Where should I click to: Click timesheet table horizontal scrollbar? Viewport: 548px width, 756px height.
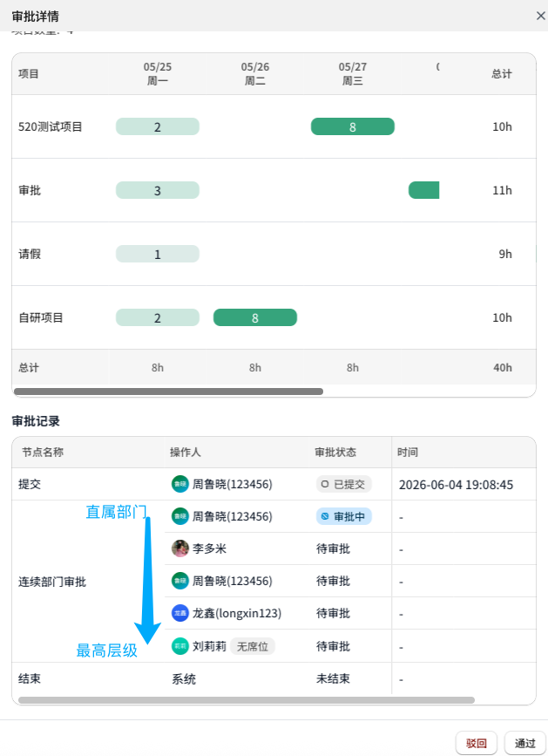click(168, 392)
